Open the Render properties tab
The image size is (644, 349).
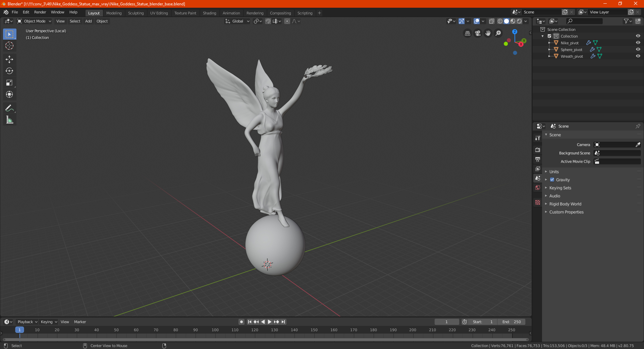[x=538, y=150]
